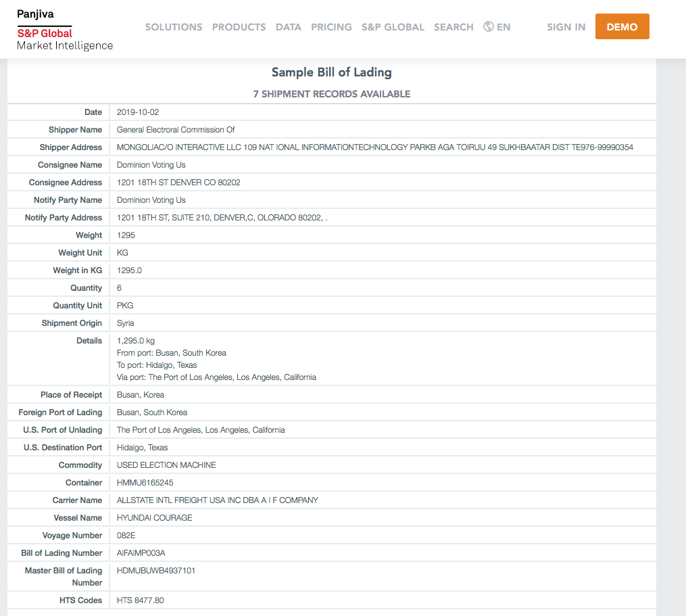Click U.S. Destination Port value 'Hidalgo, Texas'
The image size is (686, 616).
tap(142, 448)
